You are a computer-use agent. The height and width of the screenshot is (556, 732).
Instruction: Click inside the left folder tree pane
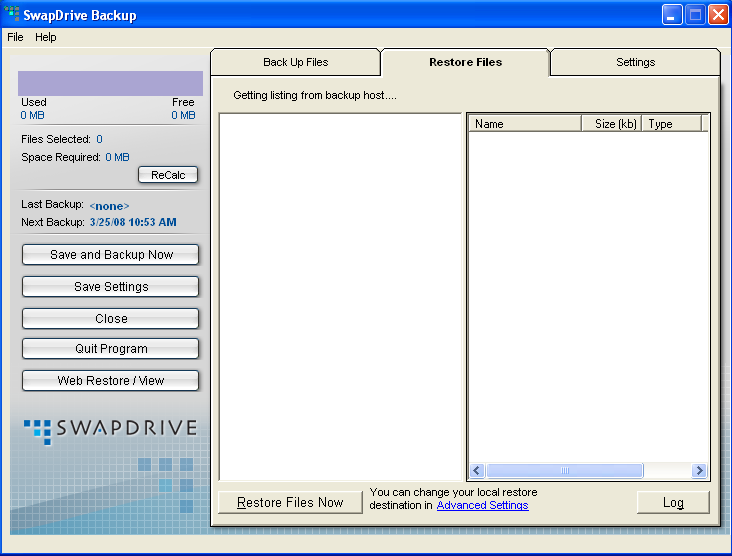340,297
